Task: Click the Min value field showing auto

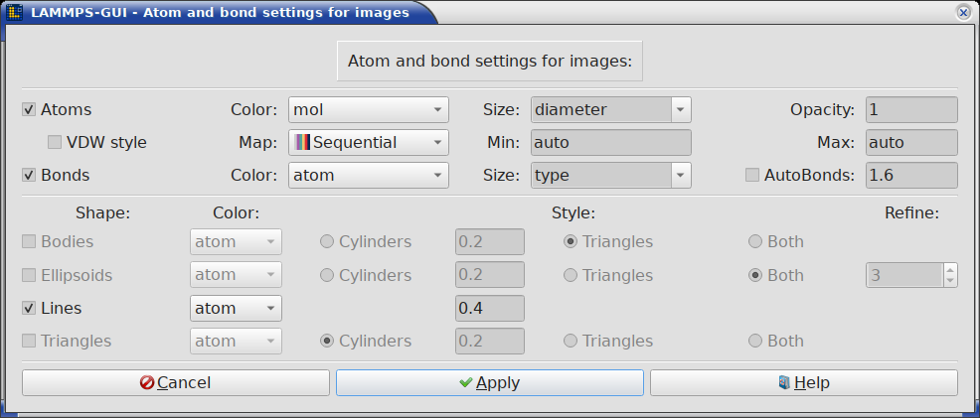Action: (610, 142)
